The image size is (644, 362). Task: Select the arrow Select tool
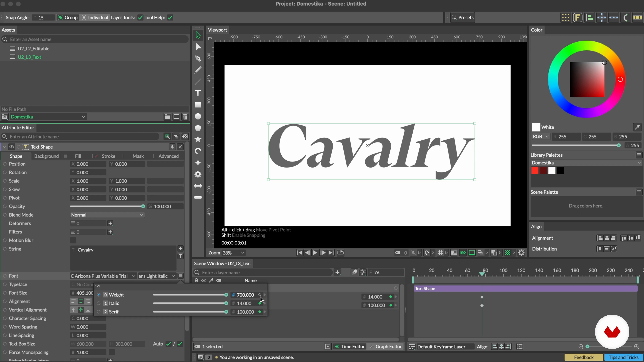coord(198,35)
